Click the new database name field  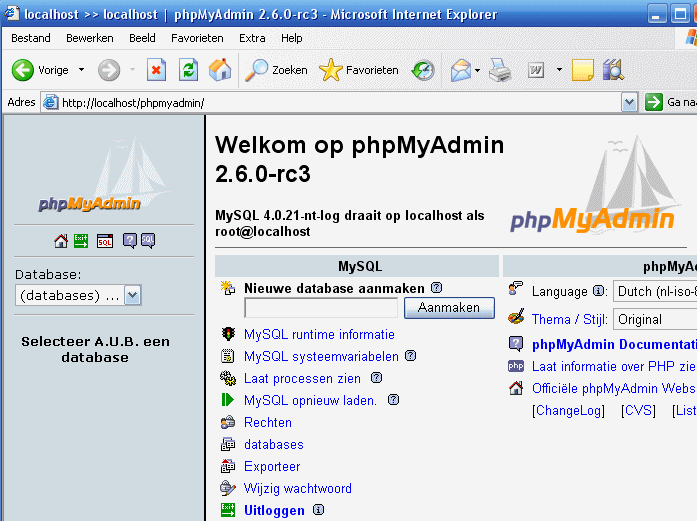321,308
